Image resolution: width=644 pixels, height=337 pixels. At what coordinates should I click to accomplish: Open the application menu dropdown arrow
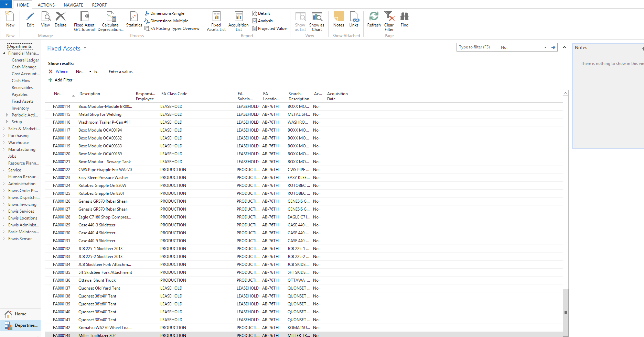(x=6, y=4)
